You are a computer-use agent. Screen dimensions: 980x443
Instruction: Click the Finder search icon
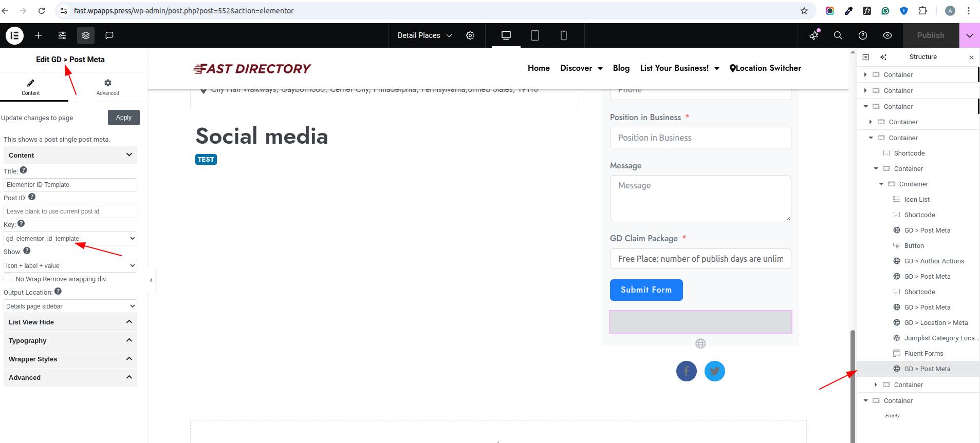click(838, 35)
